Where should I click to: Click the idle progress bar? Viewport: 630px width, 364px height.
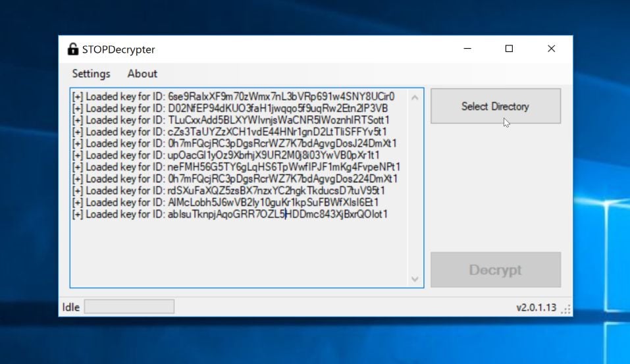(130, 307)
